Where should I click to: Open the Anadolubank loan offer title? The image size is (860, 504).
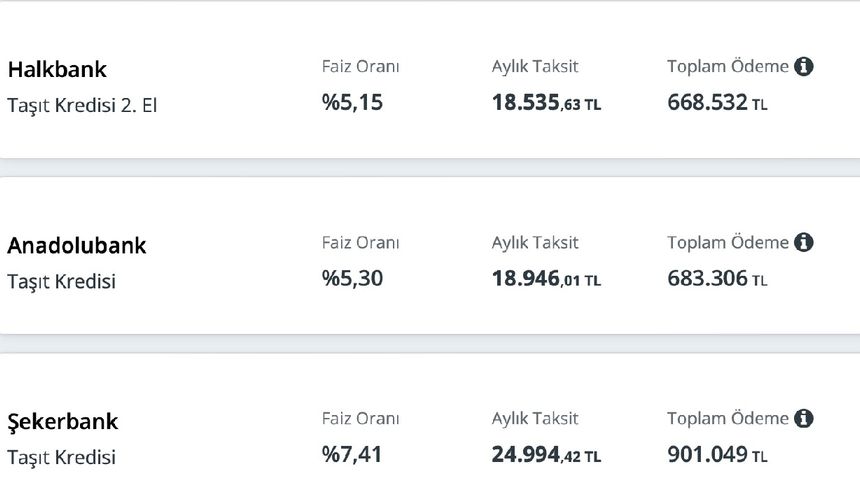[x=77, y=246]
